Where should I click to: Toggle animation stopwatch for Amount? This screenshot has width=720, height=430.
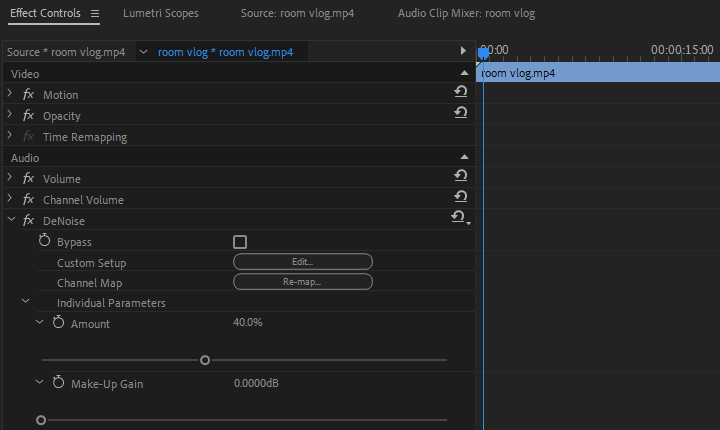58,323
